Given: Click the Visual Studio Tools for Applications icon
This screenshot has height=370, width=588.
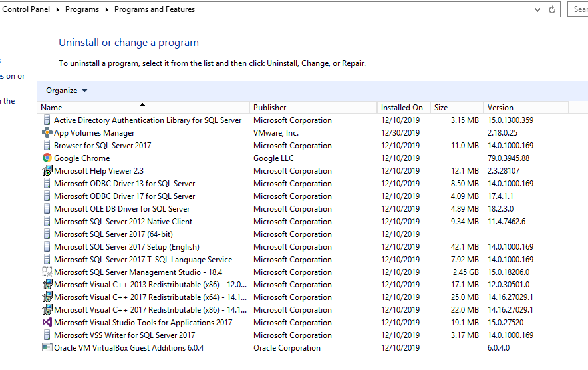Looking at the screenshot, I should pyautogui.click(x=47, y=322).
